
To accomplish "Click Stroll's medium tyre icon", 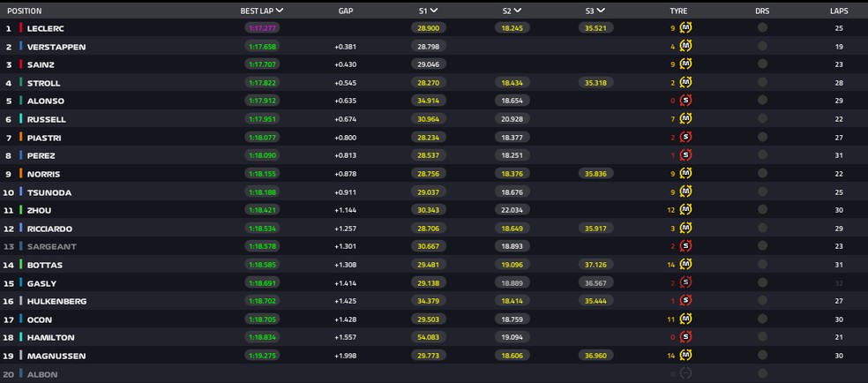I will (x=686, y=82).
